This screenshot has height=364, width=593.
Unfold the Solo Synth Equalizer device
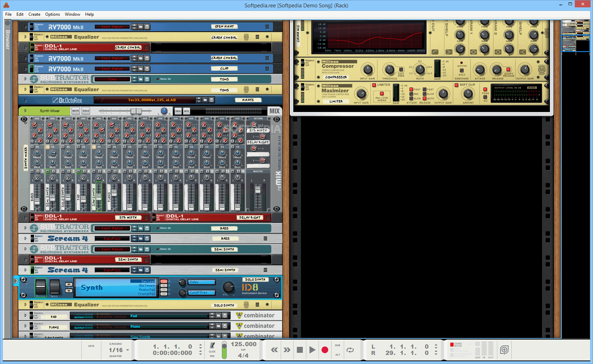[x=26, y=305]
